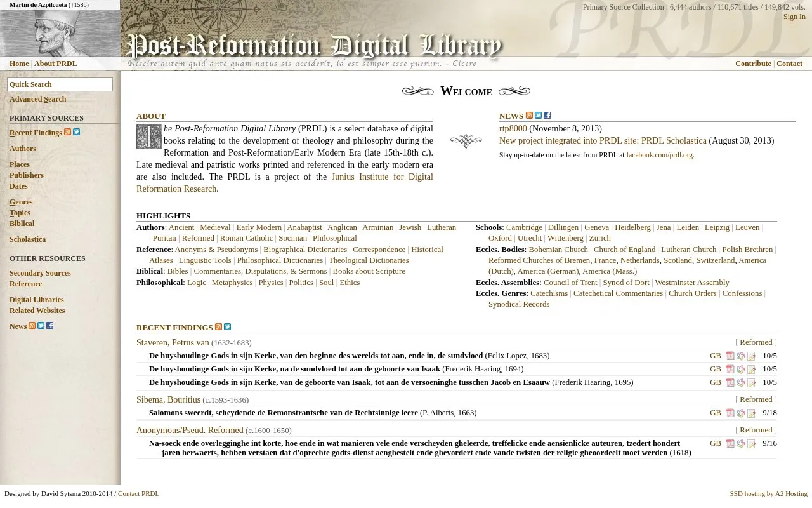Click RSS icon next to sidebar News link
Screen dimensions: 812x508
[x=32, y=326]
